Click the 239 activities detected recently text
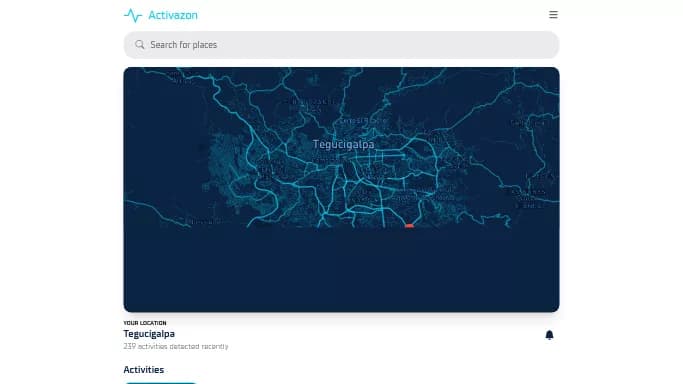Screen dimensions: 683x384 [176, 347]
